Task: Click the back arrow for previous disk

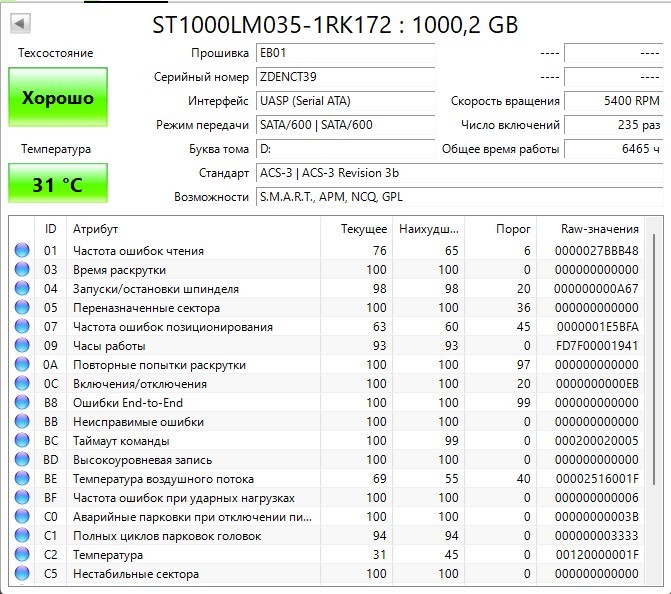Action: pos(20,24)
